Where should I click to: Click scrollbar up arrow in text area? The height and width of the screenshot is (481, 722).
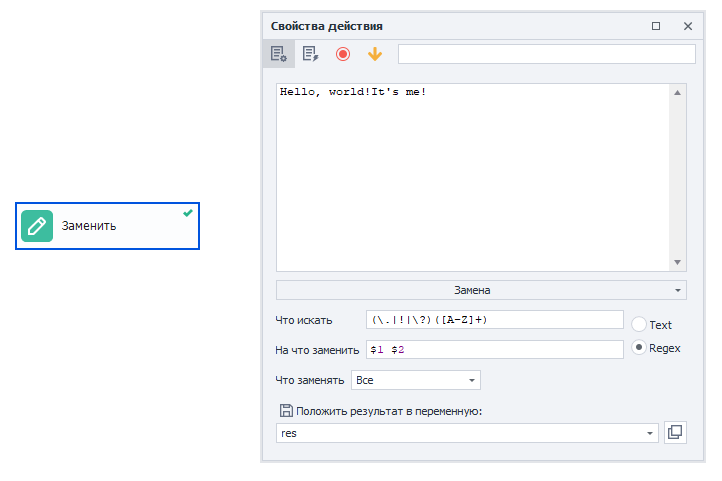click(x=677, y=93)
